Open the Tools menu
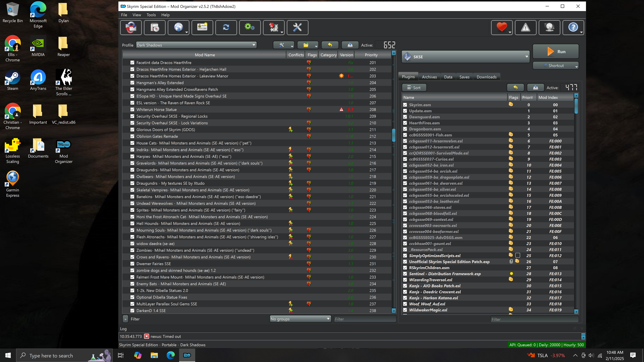 pos(151,15)
